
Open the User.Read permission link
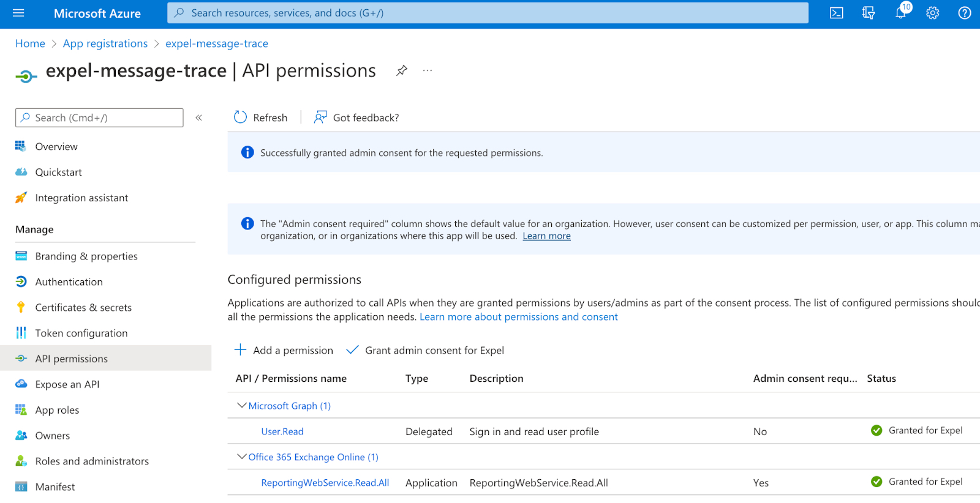click(x=282, y=431)
